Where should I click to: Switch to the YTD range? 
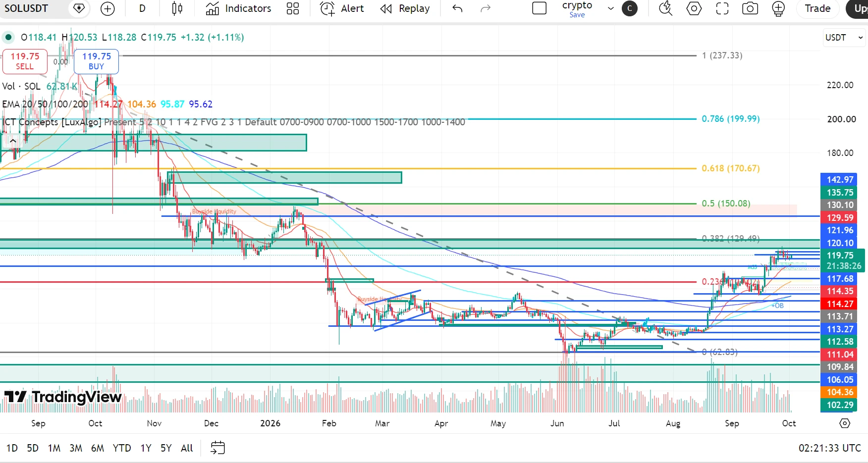coord(122,448)
